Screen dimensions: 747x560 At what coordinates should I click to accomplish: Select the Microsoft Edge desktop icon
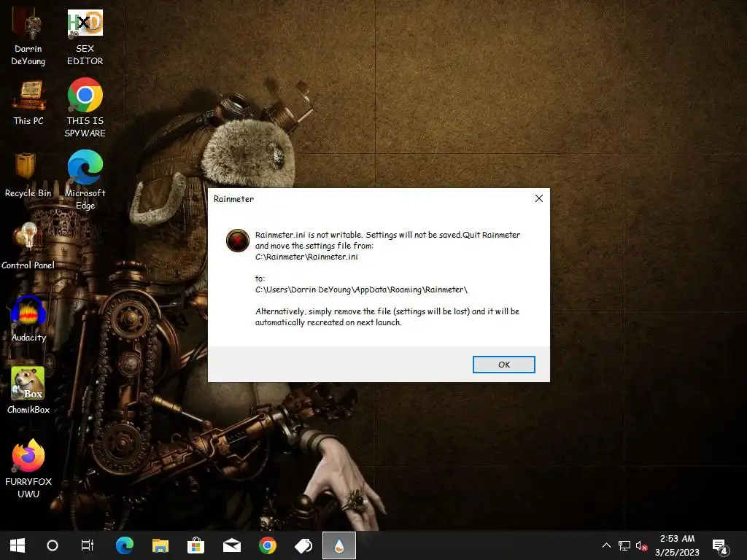(85, 180)
